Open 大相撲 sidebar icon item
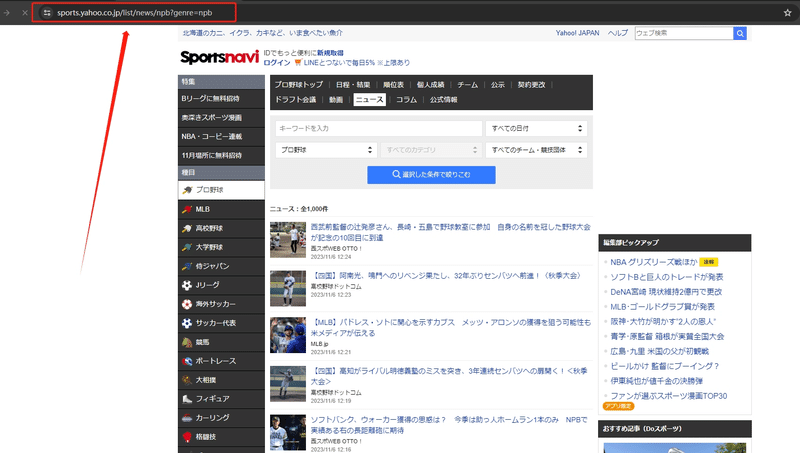800x453 pixels. (221, 380)
